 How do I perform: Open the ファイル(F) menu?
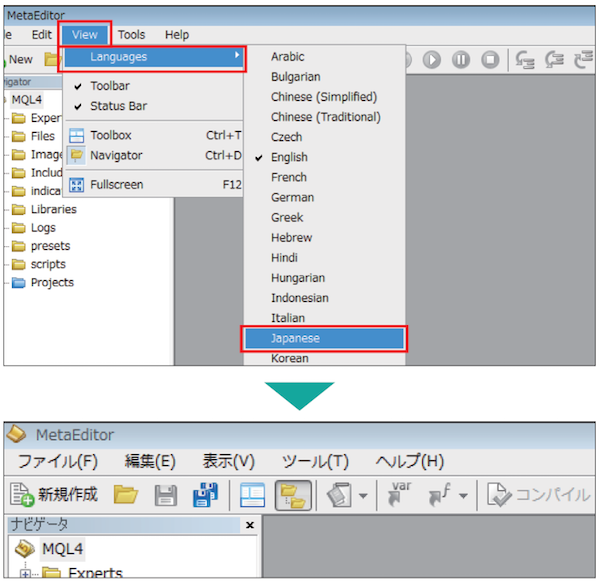point(58,461)
